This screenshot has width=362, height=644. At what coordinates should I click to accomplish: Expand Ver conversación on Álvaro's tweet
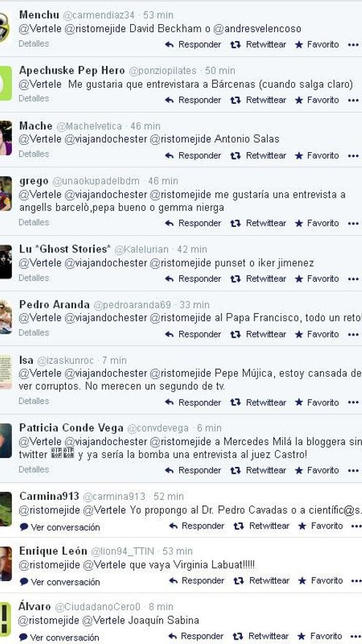point(59,637)
